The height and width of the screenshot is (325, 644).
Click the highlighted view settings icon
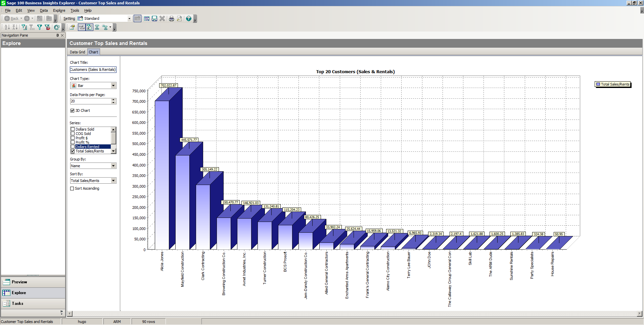137,18
